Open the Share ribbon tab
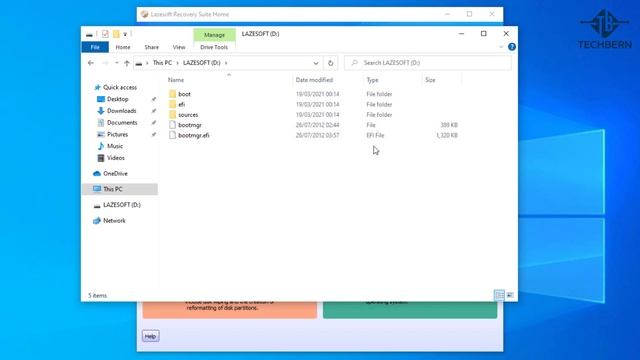Screen dimensions: 640x360 coord(151,47)
